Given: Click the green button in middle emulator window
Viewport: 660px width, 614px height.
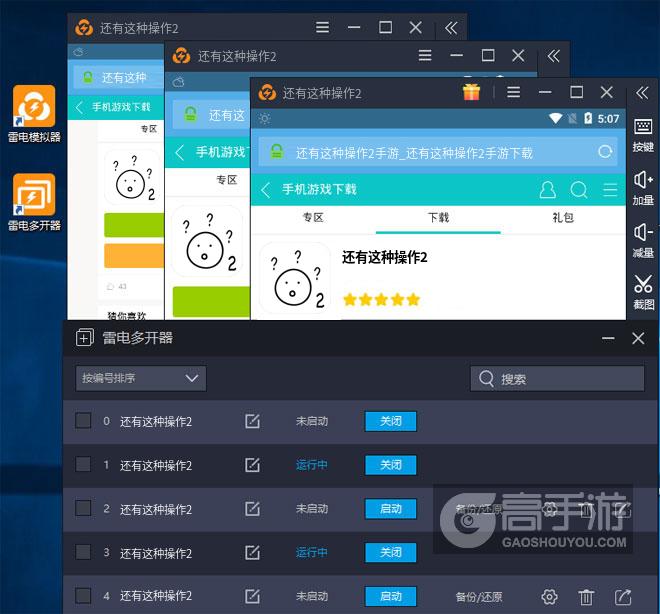Looking at the screenshot, I should point(211,302).
